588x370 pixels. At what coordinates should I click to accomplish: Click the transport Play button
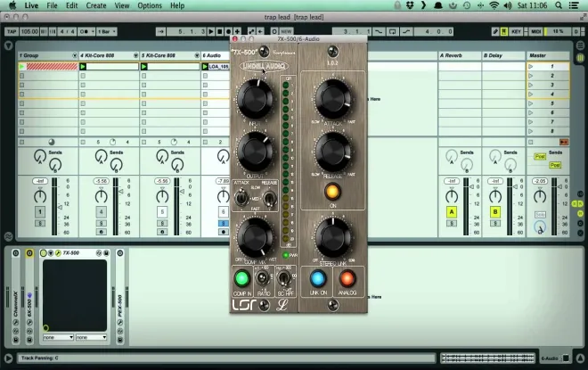211,31
